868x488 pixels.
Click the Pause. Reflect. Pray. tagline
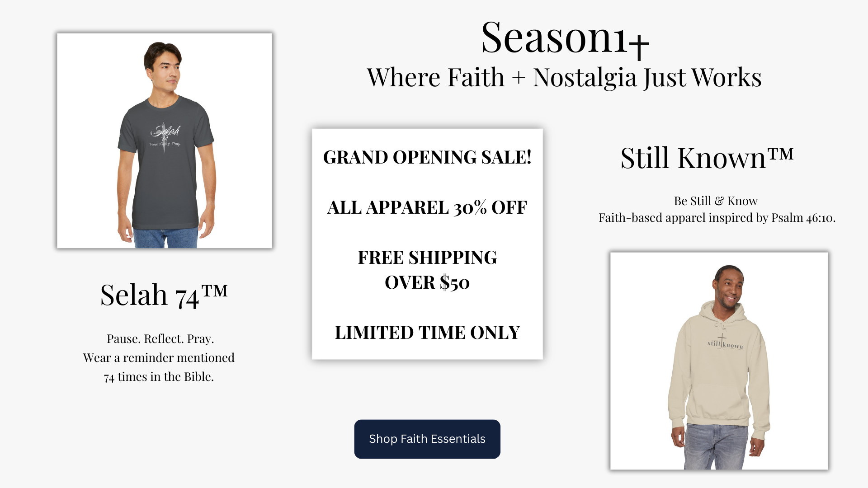click(x=160, y=339)
